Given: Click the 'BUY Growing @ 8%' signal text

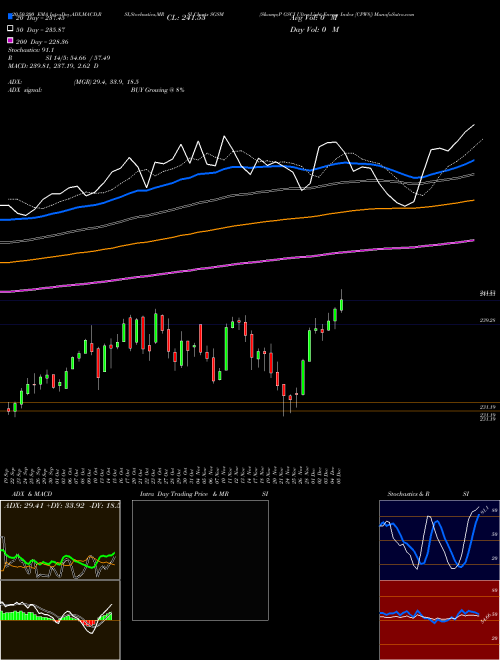Looking at the screenshot, I should [157, 90].
